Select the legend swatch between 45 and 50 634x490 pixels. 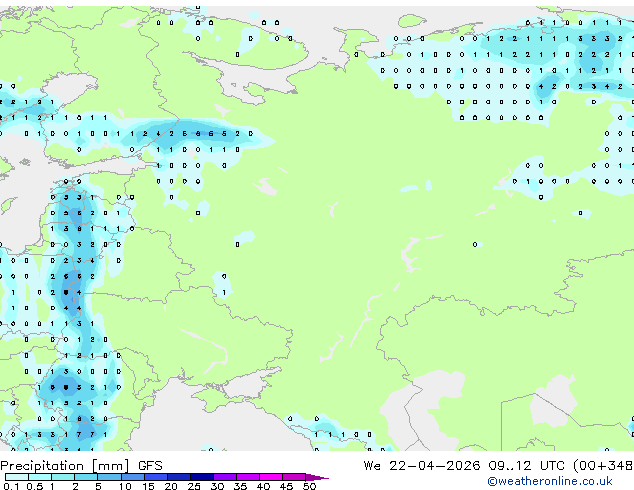point(294,477)
